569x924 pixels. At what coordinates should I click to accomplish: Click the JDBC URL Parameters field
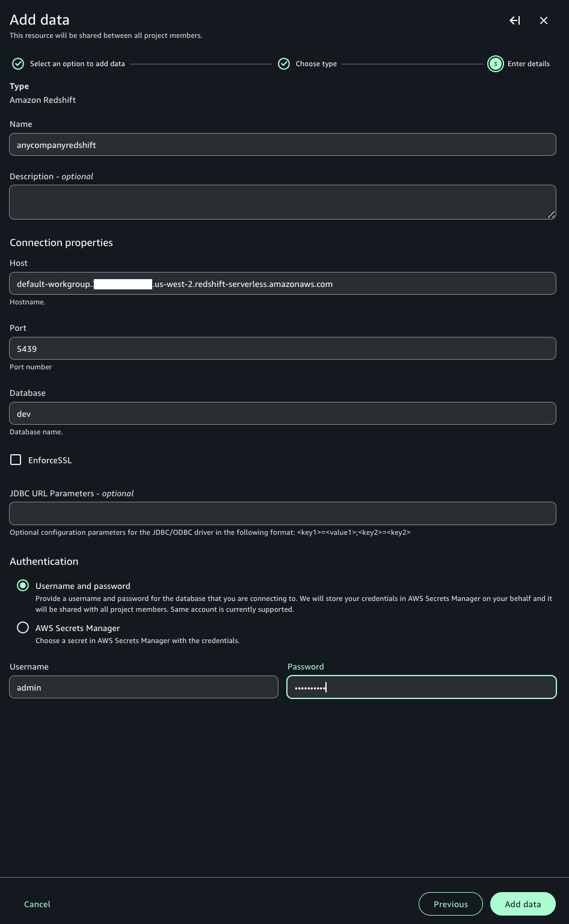(x=283, y=513)
